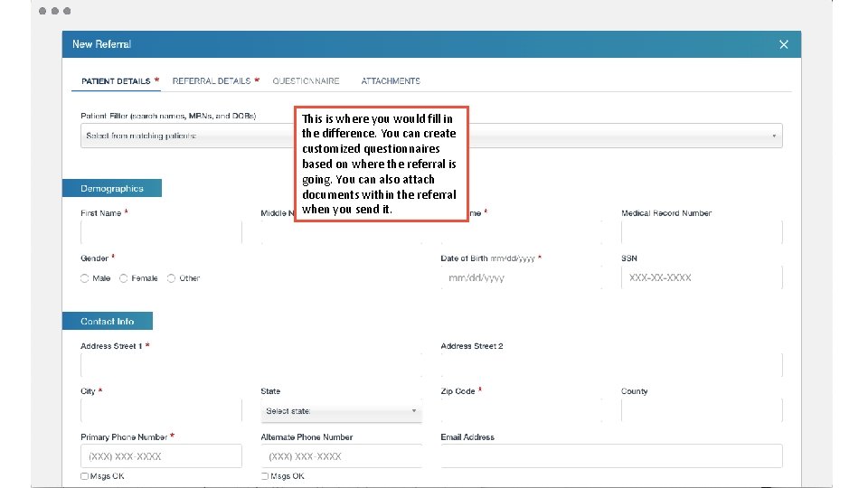The height and width of the screenshot is (488, 868).
Task: Check Msgs OK under Primary Phone Number
Action: click(x=85, y=476)
